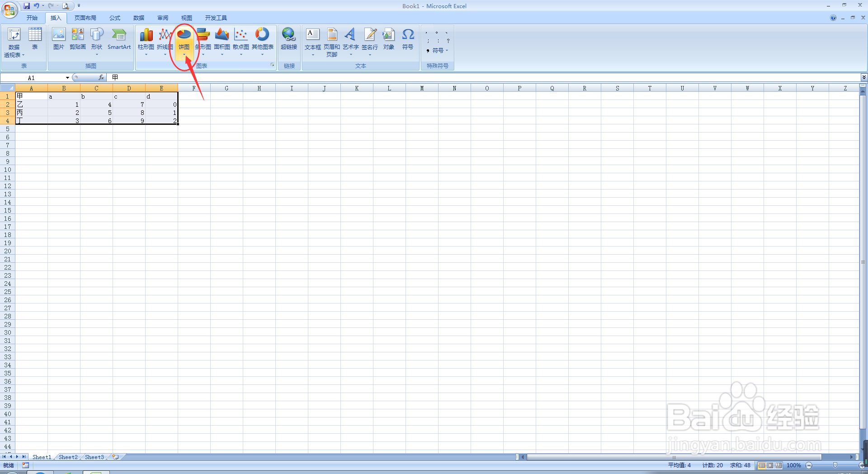Add a new worksheet tab after Sheet3

click(116, 457)
